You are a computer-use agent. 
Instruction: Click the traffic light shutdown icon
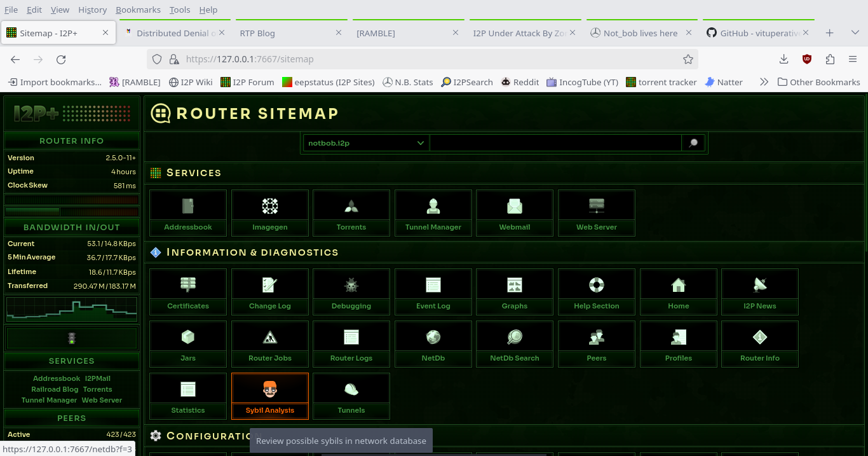pyautogui.click(x=72, y=338)
